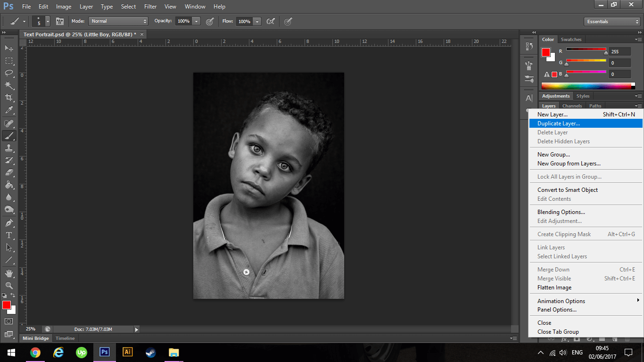The width and height of the screenshot is (644, 362).
Task: Open the Brush Preset picker dropdown
Action: [48, 21]
